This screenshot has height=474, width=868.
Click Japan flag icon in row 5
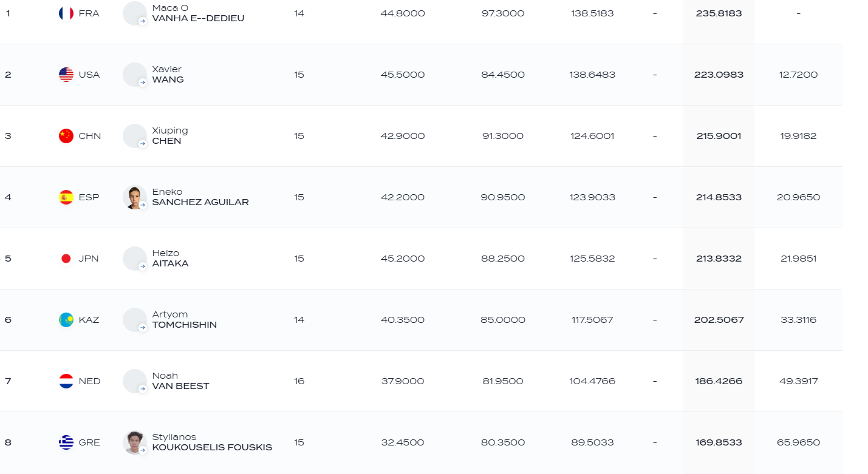pos(66,259)
